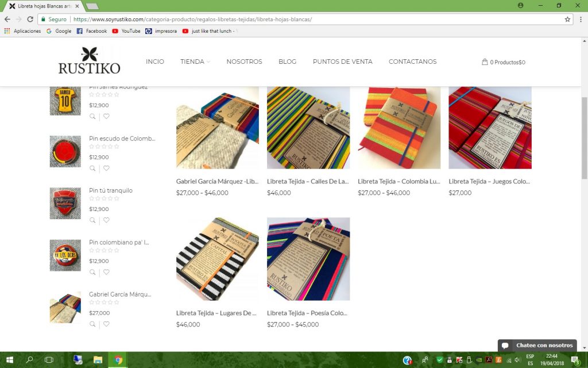Open 'Gabriel García Márquez -Lib...' title link
Viewport: 588px width, 368px height.
[x=218, y=181]
